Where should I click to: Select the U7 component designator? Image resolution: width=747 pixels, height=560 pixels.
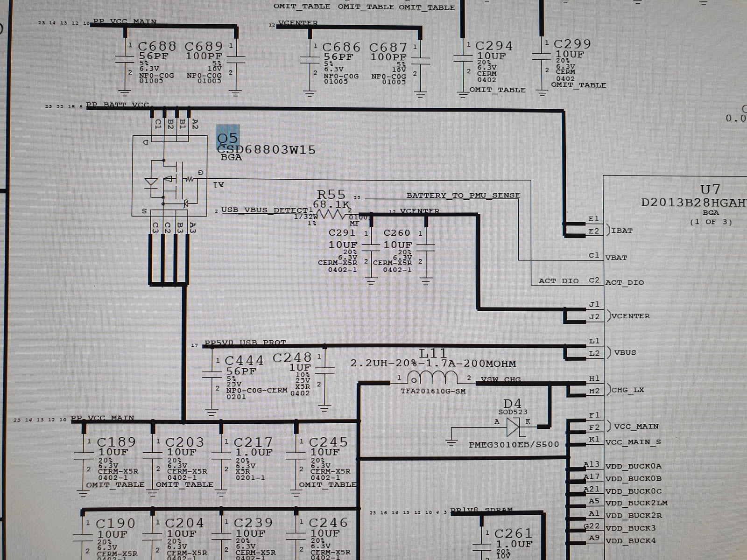[710, 189]
